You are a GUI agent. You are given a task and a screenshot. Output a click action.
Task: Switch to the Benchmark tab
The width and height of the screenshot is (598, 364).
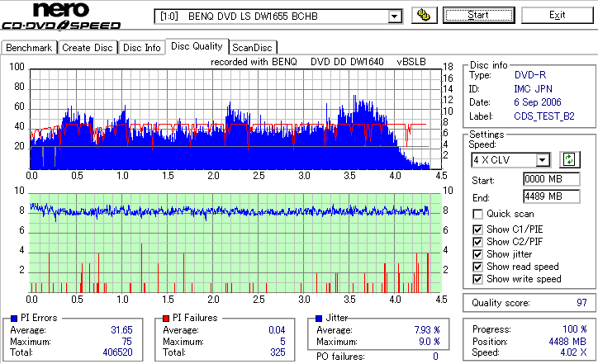pyautogui.click(x=29, y=48)
